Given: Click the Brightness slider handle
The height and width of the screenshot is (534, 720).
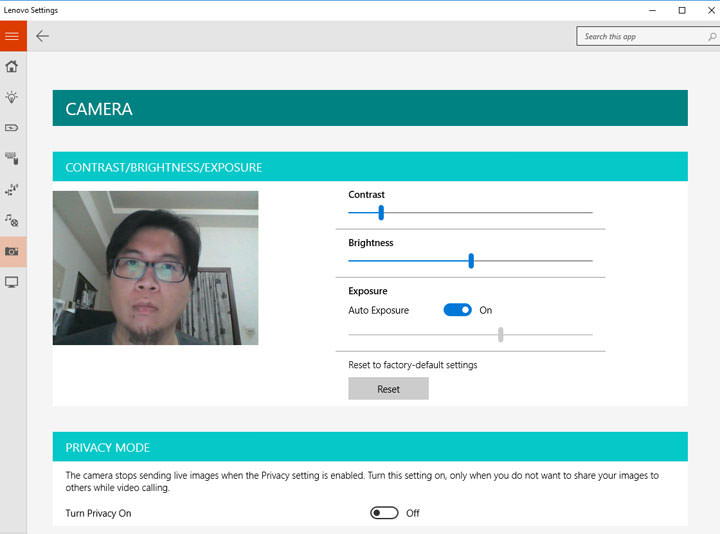Looking at the screenshot, I should (x=471, y=260).
